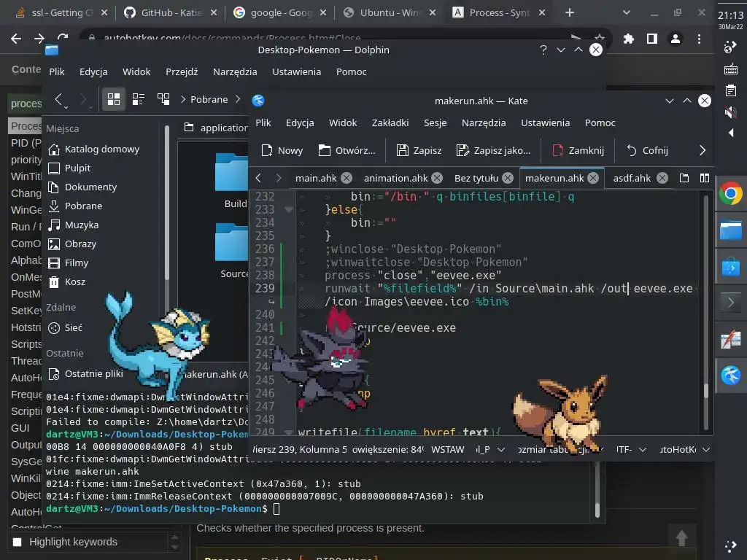This screenshot has width=747, height=560.
Task: Click Dolphin places panel scrollbar
Action: [167, 203]
